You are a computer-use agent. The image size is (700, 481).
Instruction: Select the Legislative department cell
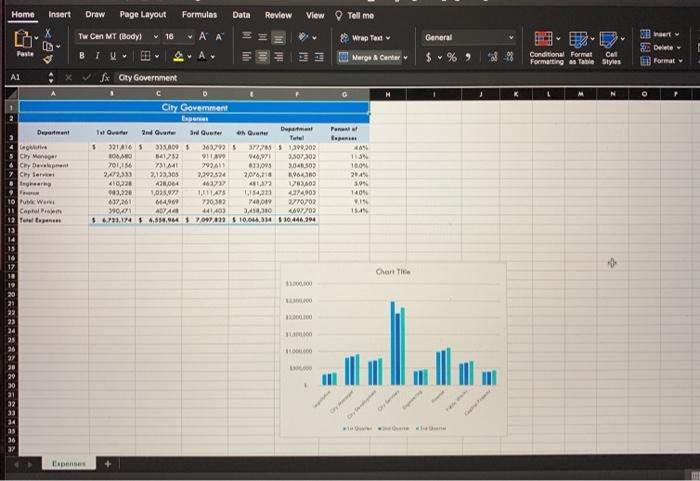tap(54, 147)
